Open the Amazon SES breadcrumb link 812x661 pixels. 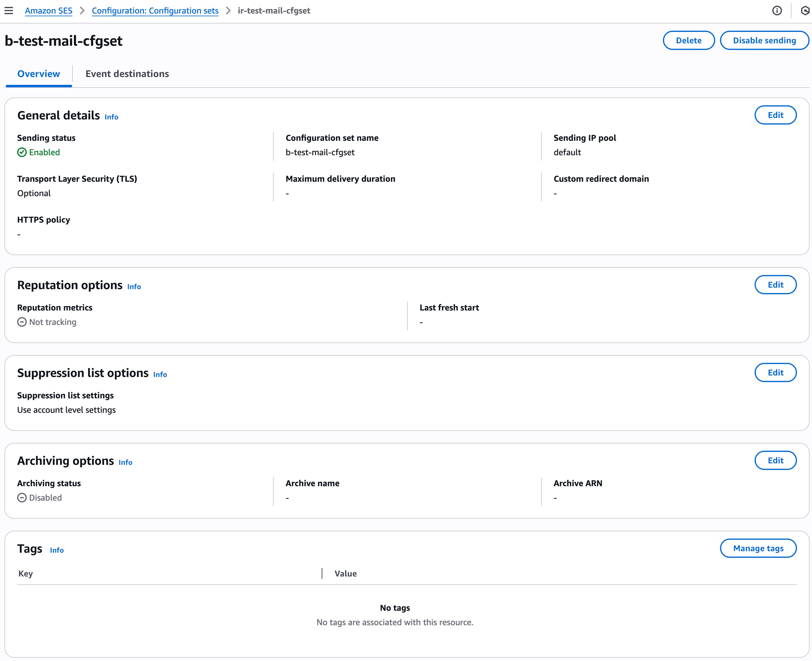[x=48, y=11]
